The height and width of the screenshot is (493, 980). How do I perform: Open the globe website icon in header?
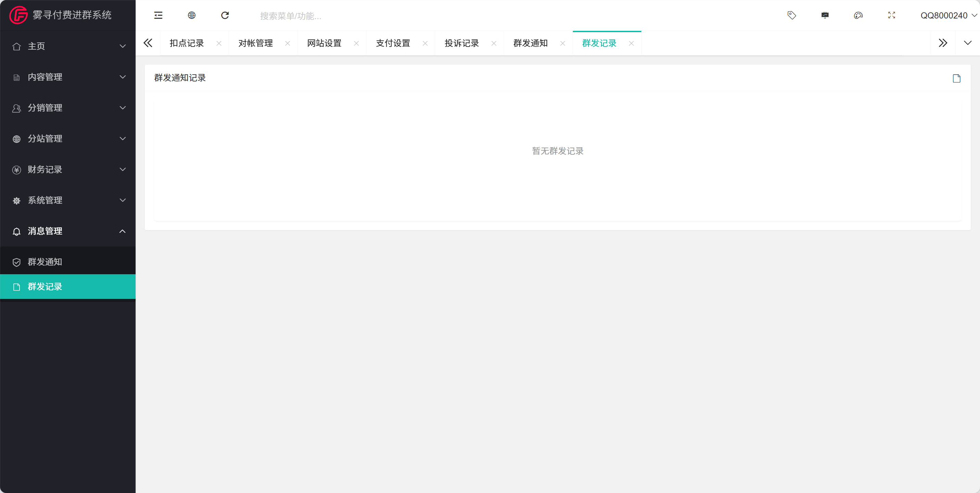click(192, 15)
